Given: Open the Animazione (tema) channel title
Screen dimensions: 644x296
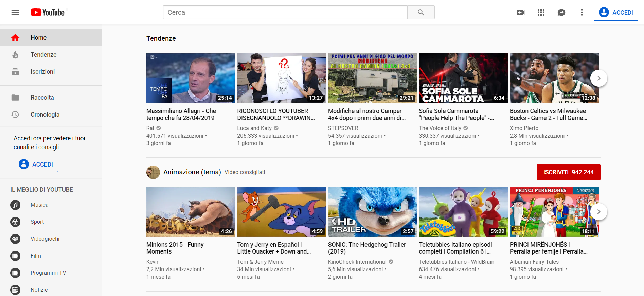Looking at the screenshot, I should pyautogui.click(x=192, y=172).
